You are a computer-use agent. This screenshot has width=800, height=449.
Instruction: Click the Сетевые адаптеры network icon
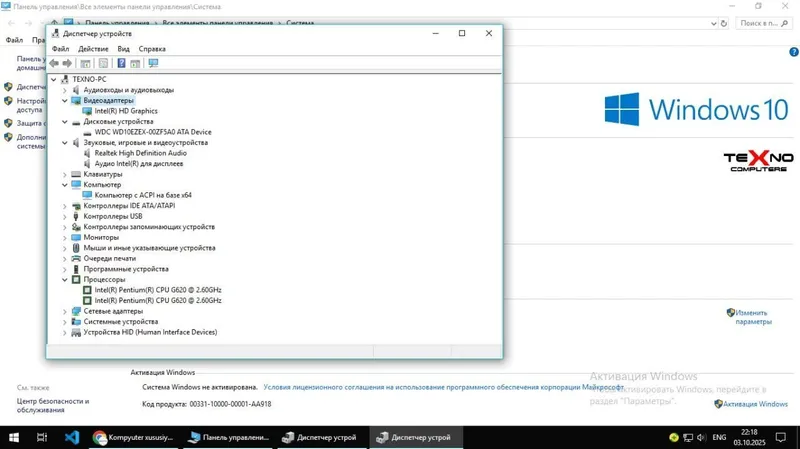click(76, 311)
